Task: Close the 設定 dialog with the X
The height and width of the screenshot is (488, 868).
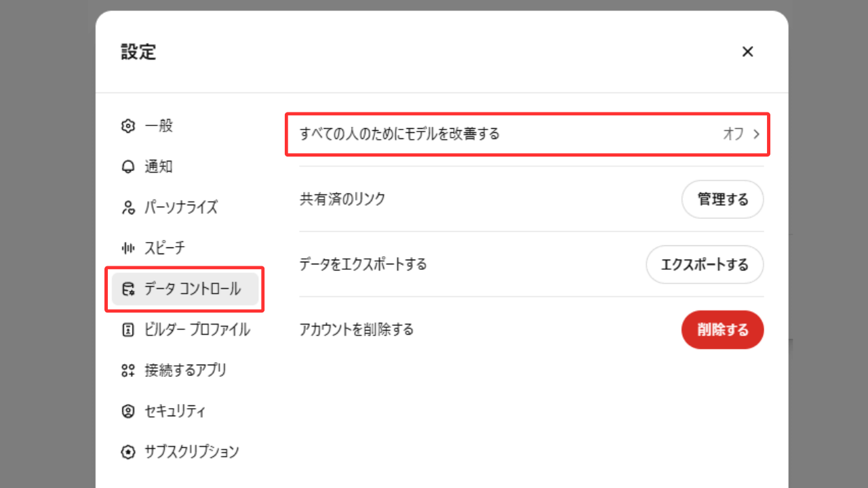Action: pyautogui.click(x=747, y=52)
